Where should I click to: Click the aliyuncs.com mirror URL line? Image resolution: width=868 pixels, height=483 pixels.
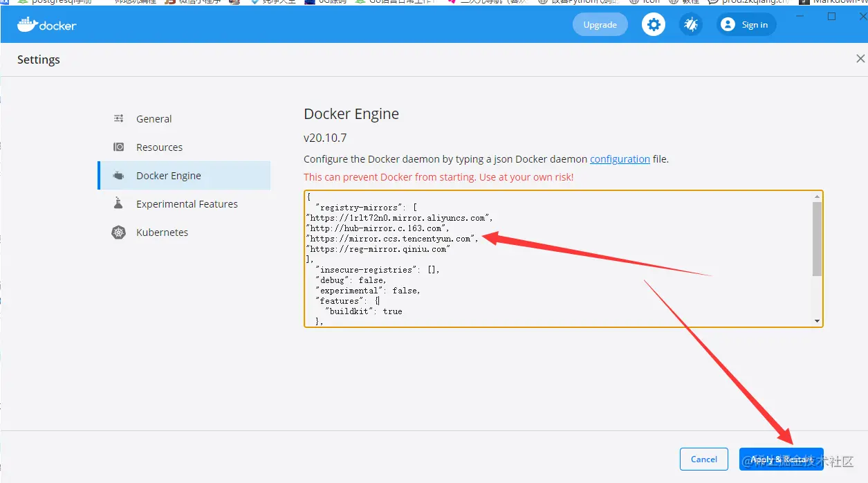pos(399,218)
